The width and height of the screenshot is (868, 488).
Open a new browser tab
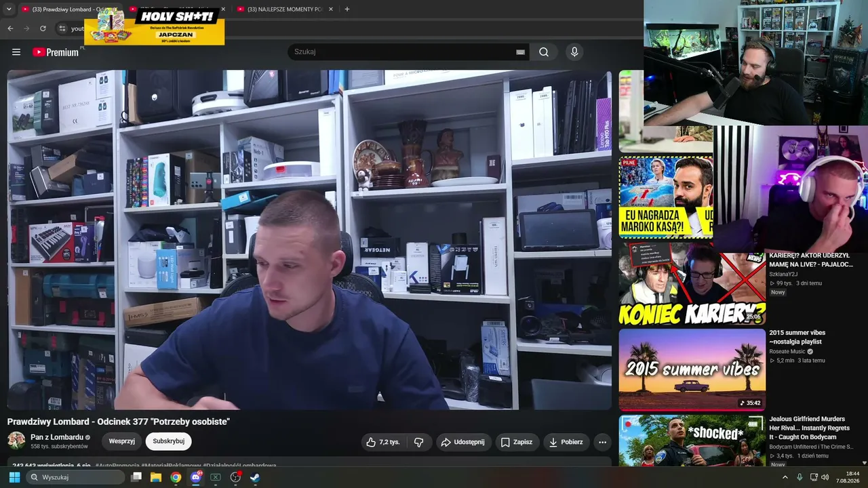[347, 9]
